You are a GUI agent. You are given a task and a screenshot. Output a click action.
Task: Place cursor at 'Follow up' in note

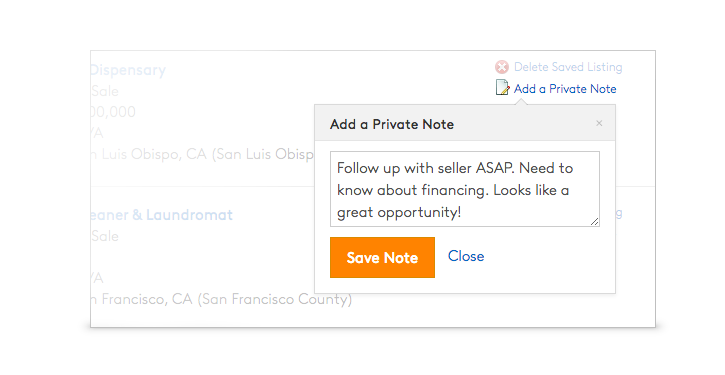click(369, 168)
